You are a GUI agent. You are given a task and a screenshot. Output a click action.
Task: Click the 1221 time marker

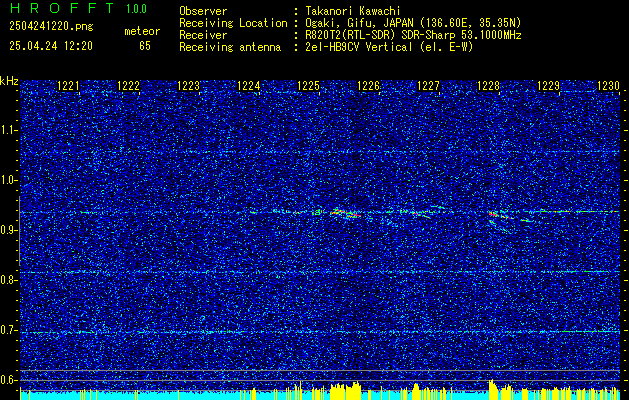pyautogui.click(x=68, y=86)
